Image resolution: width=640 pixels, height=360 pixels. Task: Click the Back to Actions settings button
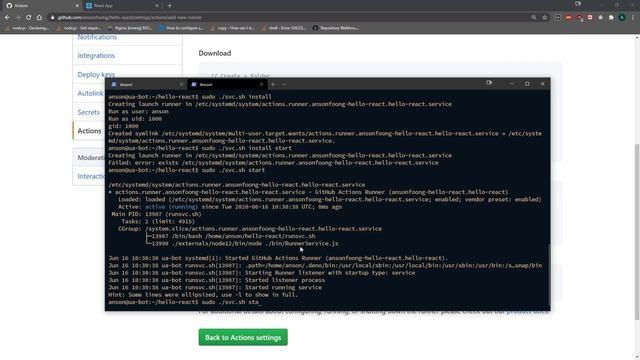(243, 338)
